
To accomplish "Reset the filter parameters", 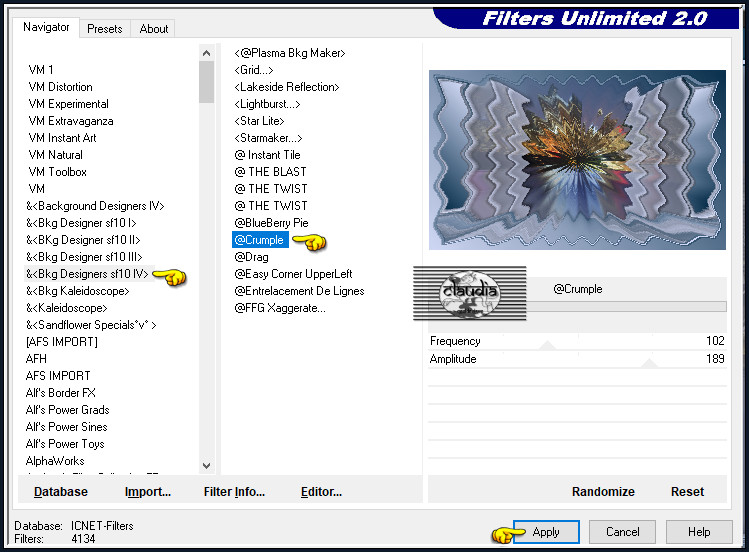I will pos(687,492).
